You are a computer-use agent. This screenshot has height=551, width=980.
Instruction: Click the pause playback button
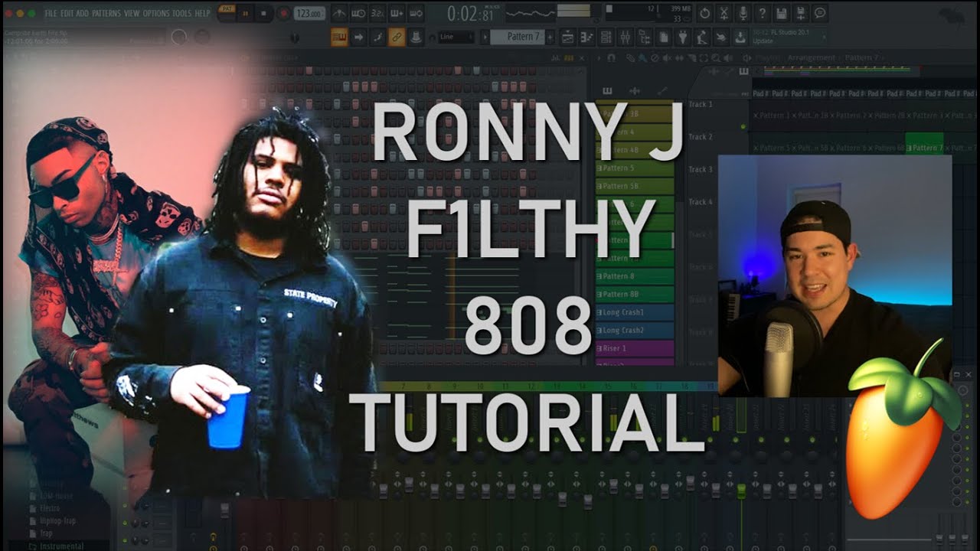click(245, 13)
